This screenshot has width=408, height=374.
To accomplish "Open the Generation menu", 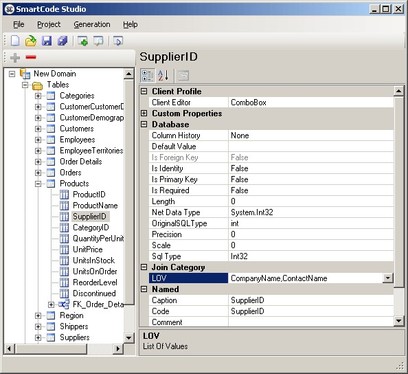I will point(92,24).
